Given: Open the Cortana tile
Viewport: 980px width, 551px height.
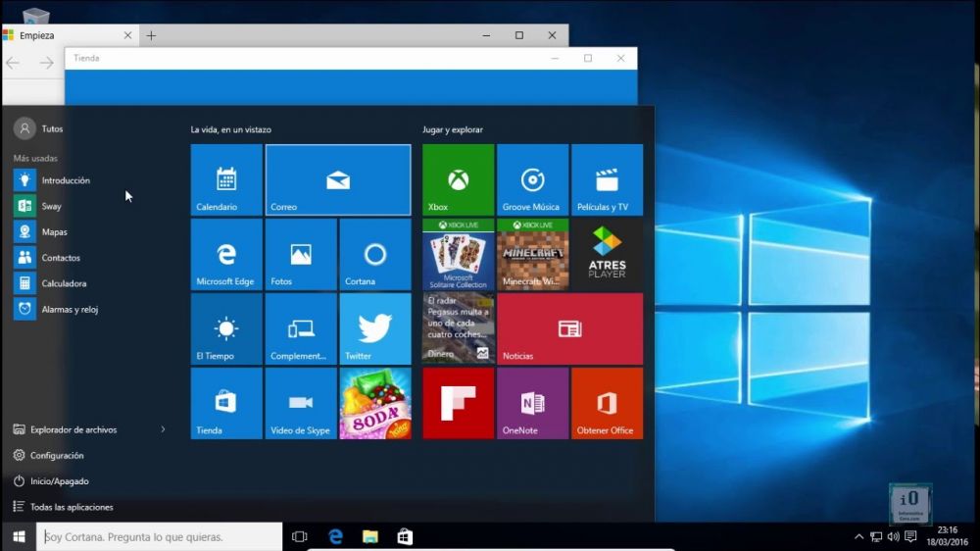Looking at the screenshot, I should point(375,255).
